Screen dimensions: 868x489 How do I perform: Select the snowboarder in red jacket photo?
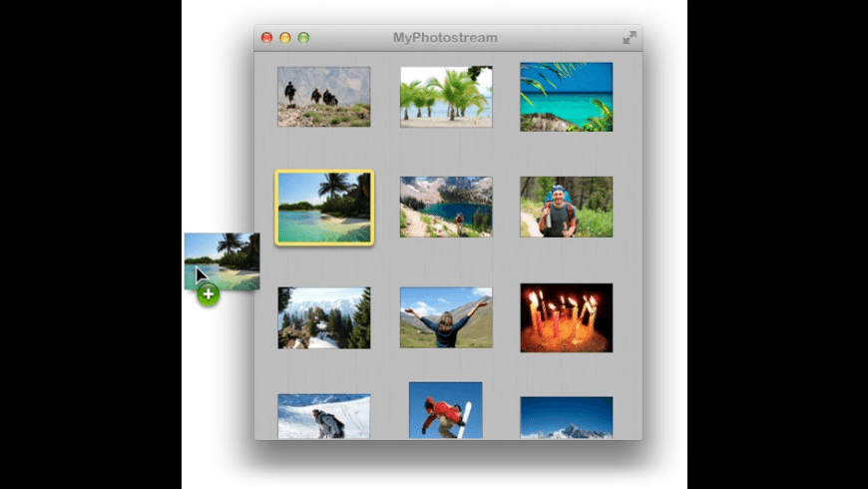pyautogui.click(x=446, y=410)
